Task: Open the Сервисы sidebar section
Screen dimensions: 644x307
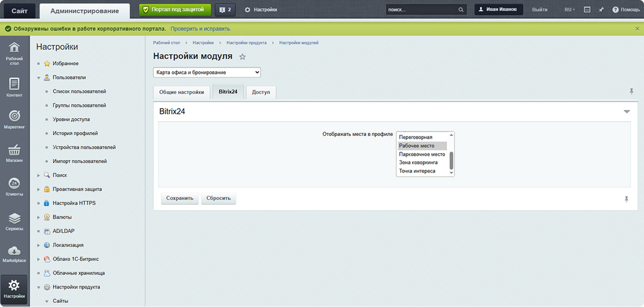Action: point(14,221)
